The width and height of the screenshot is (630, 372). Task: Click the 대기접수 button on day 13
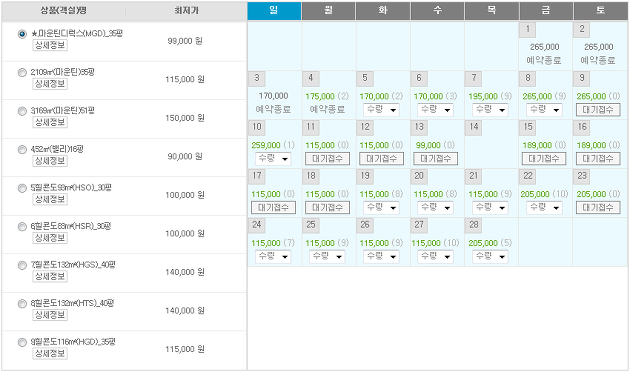pyautogui.click(x=436, y=159)
